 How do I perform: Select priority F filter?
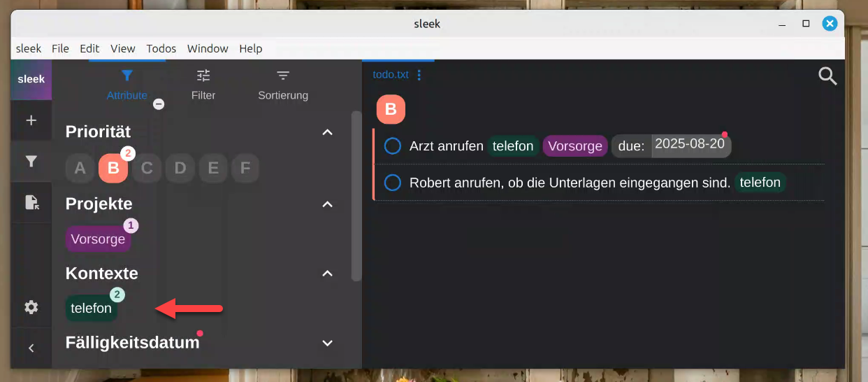coord(245,168)
